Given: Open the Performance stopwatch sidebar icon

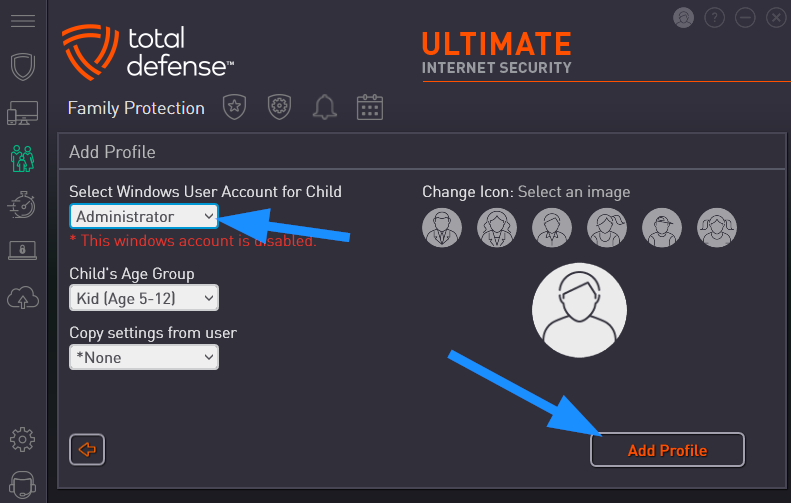Looking at the screenshot, I should (x=22, y=204).
